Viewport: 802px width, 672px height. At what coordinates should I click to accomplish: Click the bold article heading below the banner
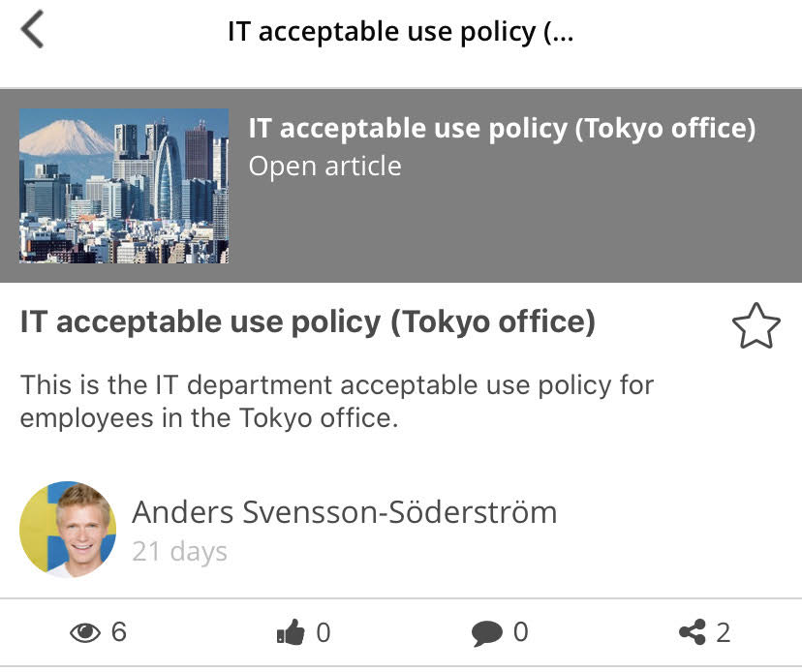pos(308,321)
